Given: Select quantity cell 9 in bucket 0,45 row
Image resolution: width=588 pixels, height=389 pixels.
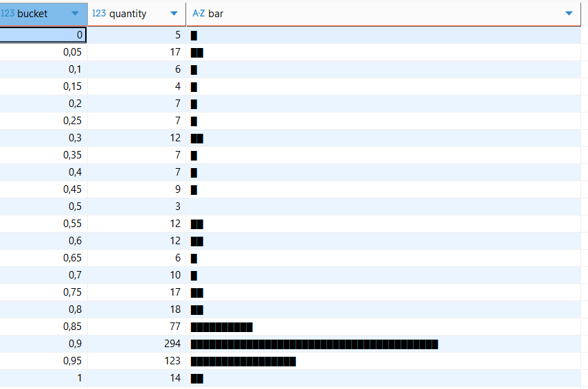Looking at the screenshot, I should point(137,189).
